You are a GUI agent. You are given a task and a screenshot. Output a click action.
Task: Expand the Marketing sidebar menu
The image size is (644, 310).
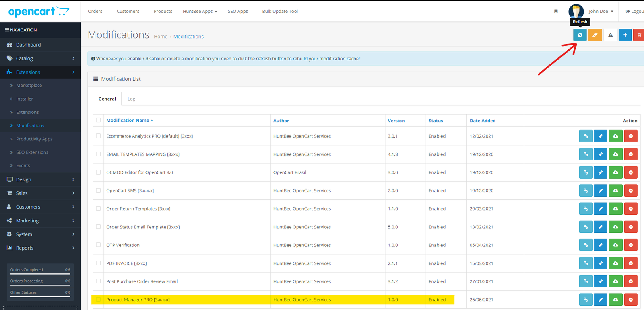tap(40, 220)
